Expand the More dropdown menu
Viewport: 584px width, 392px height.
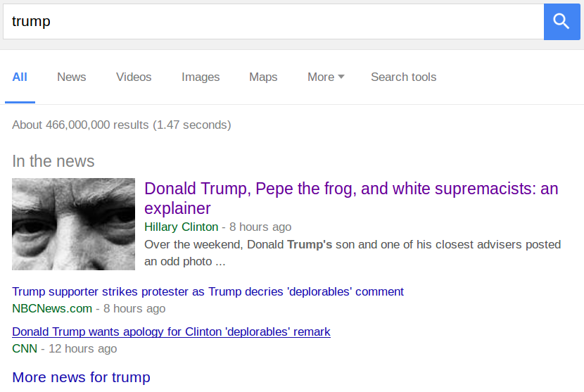tap(326, 77)
